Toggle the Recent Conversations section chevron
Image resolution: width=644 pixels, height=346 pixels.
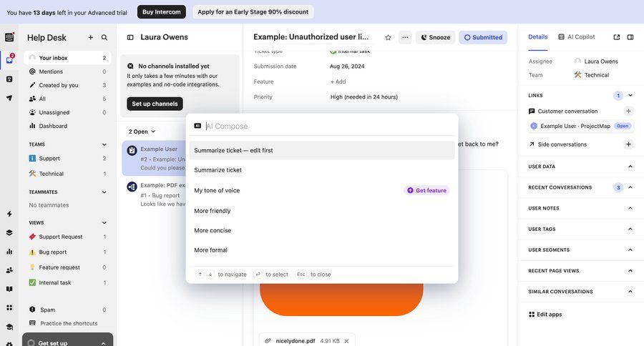pos(630,187)
